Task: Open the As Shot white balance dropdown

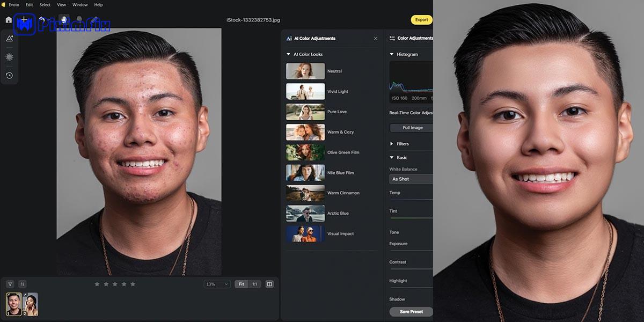Action: [x=411, y=179]
